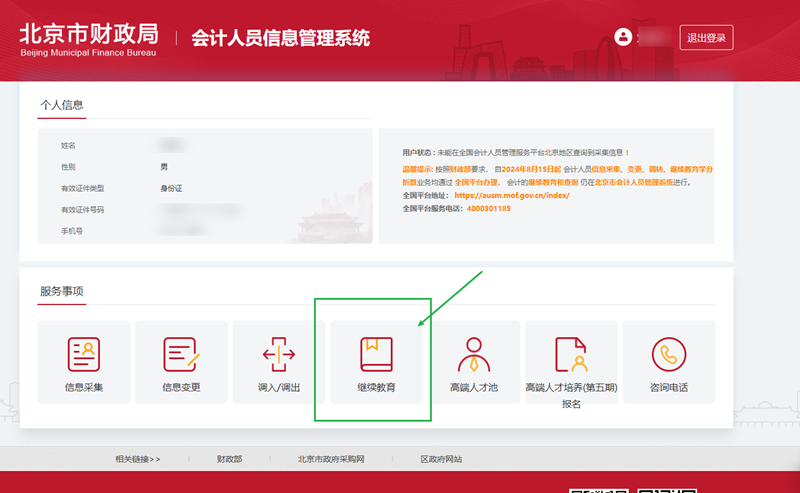
Task: Click the 用户状态 notice line
Action: pyautogui.click(x=516, y=153)
